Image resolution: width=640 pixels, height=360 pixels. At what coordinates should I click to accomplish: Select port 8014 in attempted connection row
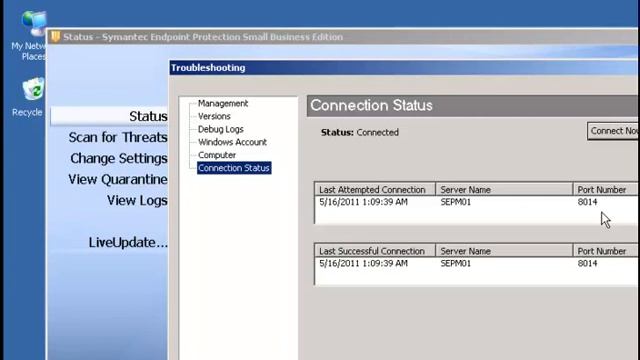[587, 202]
